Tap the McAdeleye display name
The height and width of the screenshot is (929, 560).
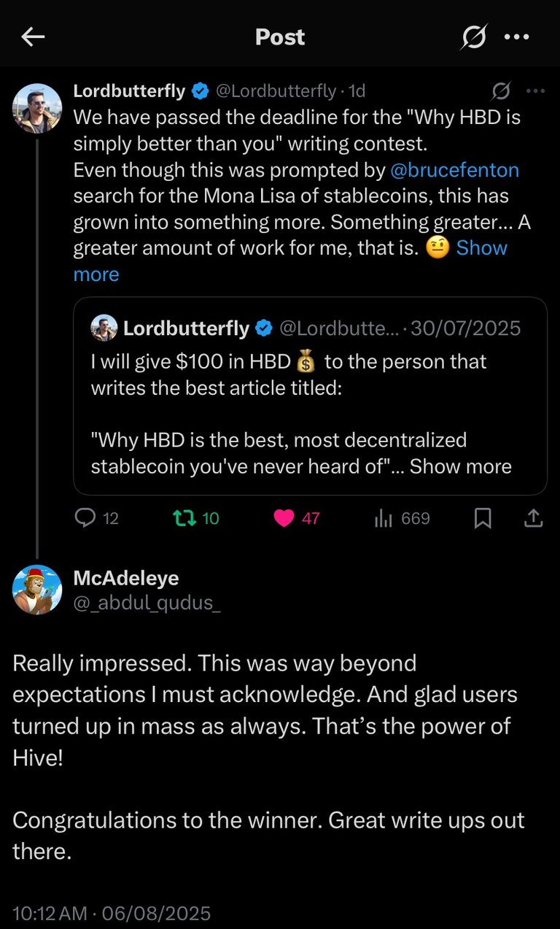126,577
